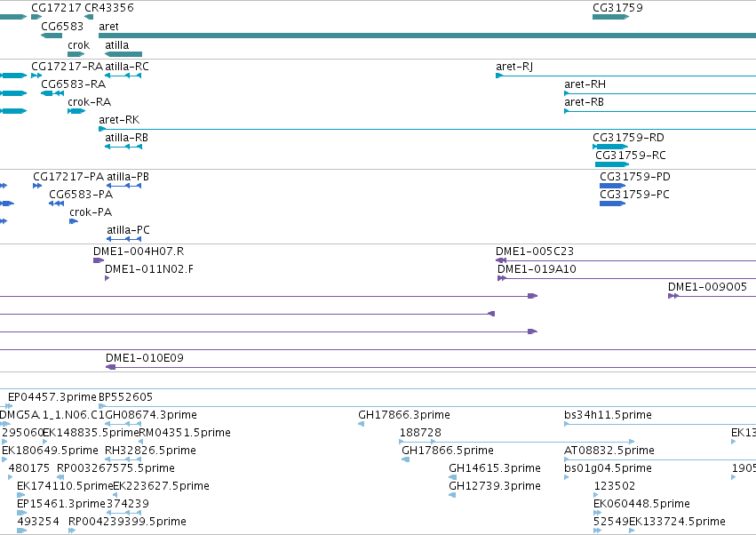
Task: Click protein feature atilla-PB
Action: tap(123, 186)
